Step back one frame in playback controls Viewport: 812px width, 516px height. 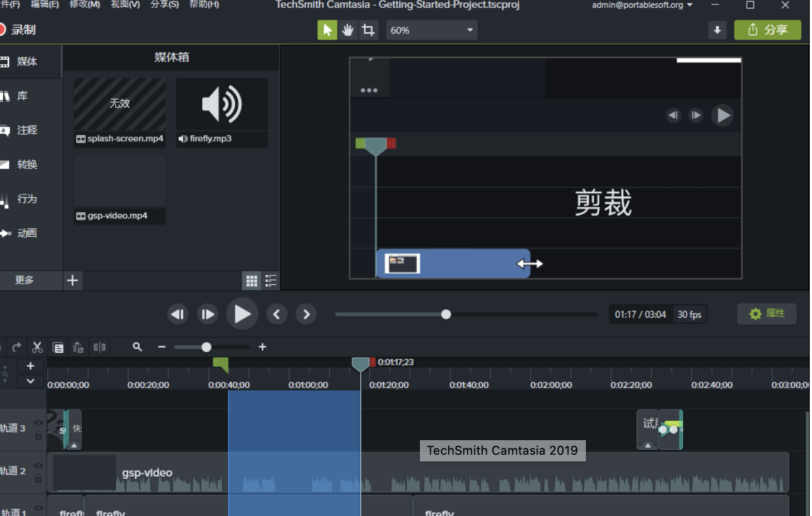[x=178, y=314]
